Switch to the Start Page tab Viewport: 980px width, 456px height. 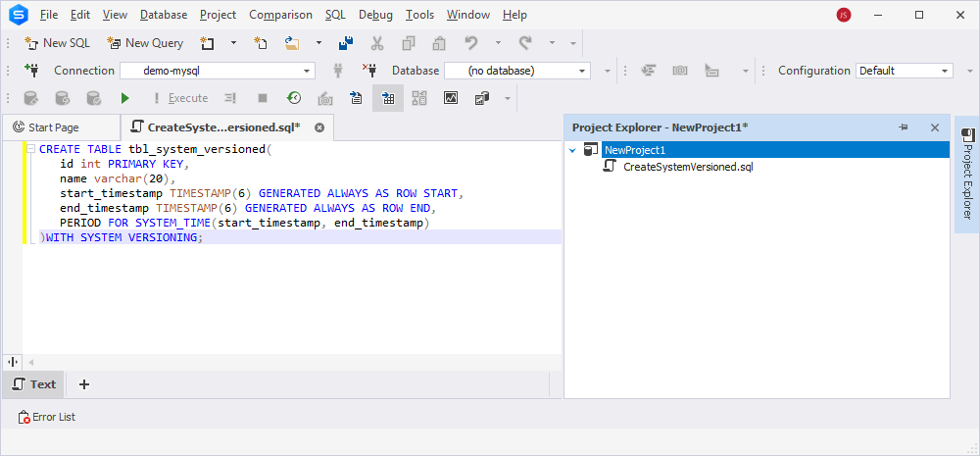(61, 127)
